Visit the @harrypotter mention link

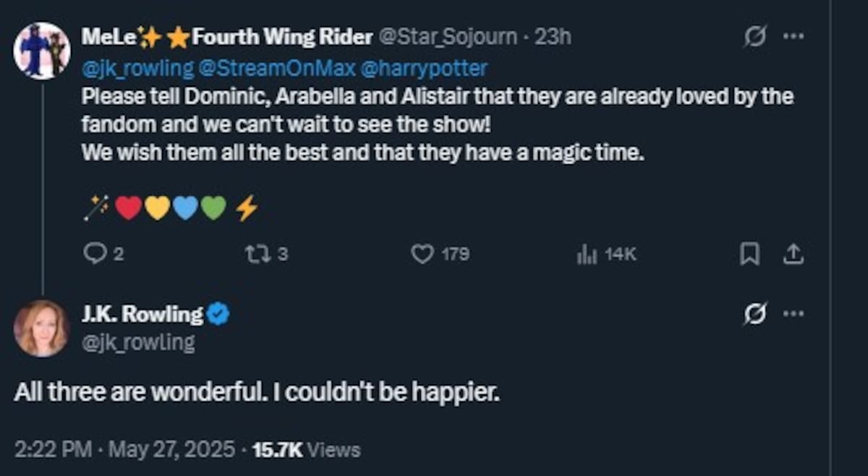click(x=423, y=69)
